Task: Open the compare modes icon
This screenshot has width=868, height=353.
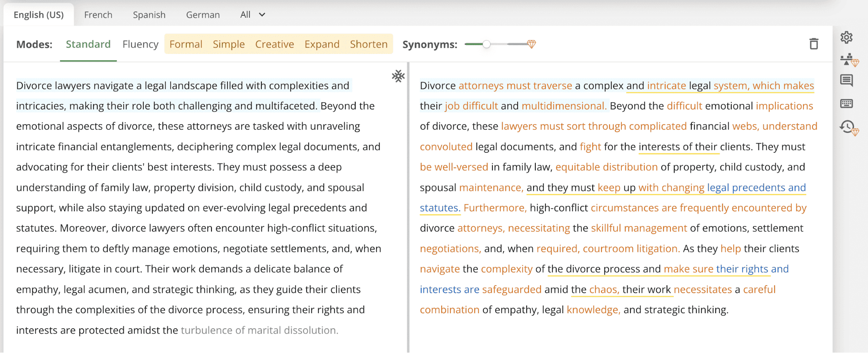Action: [x=847, y=59]
